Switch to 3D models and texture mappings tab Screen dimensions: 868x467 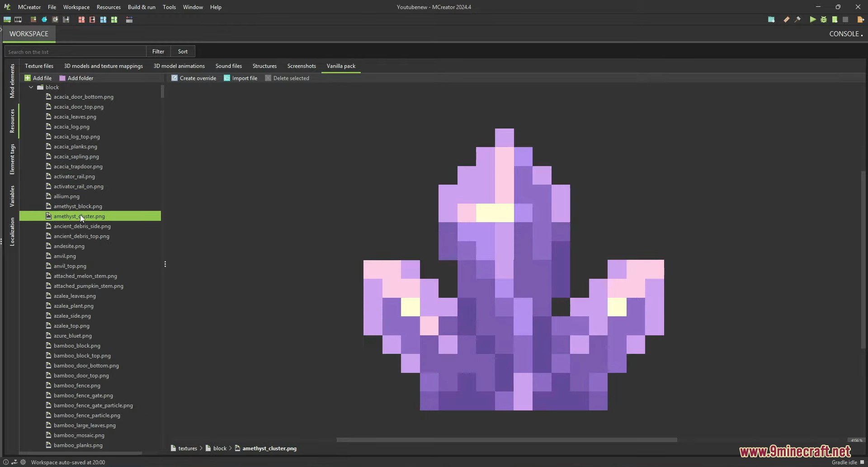click(x=104, y=66)
